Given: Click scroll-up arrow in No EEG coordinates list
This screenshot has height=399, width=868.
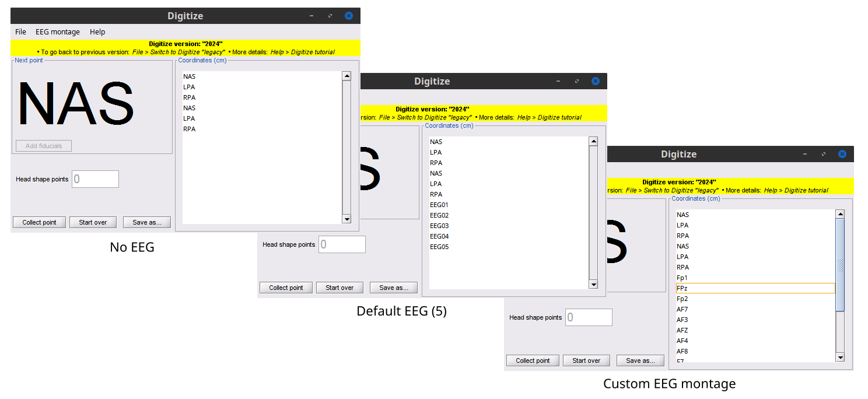Looking at the screenshot, I should coord(346,76).
